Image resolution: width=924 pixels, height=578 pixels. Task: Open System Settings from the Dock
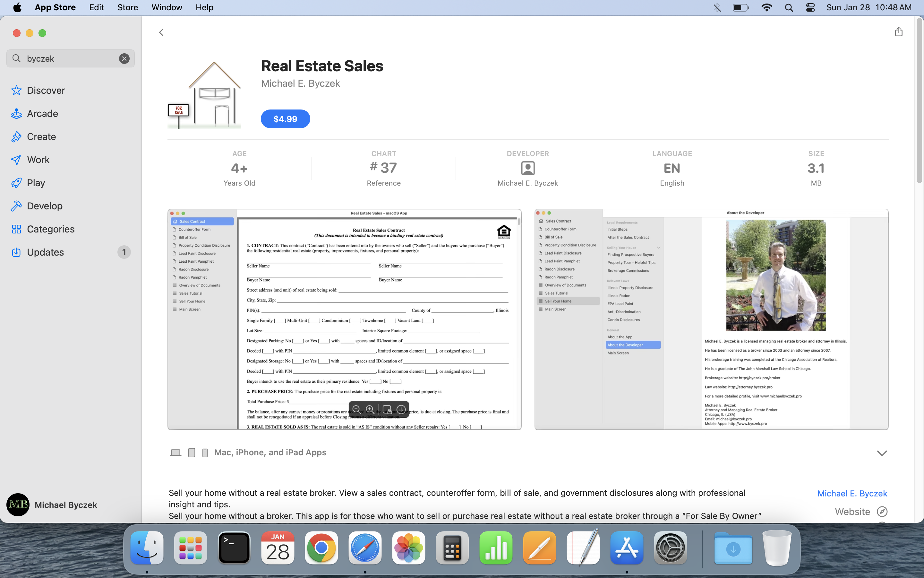[670, 547]
